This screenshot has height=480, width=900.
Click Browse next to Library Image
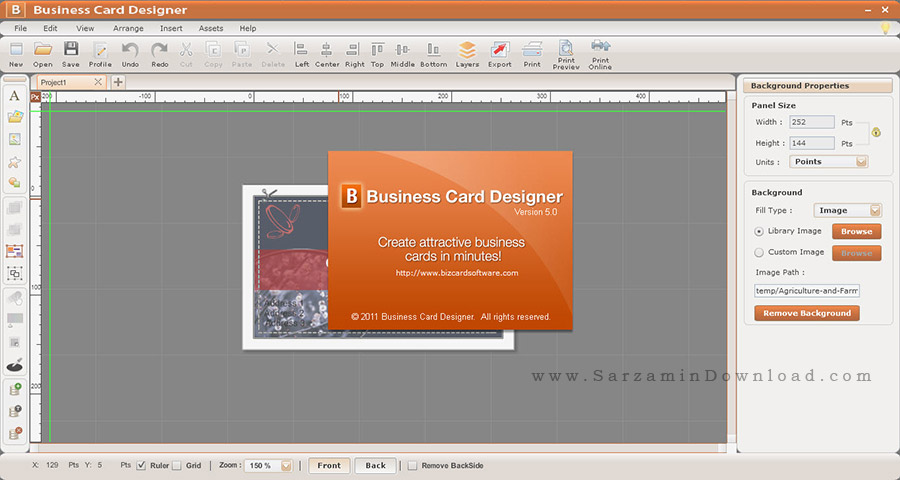(856, 231)
